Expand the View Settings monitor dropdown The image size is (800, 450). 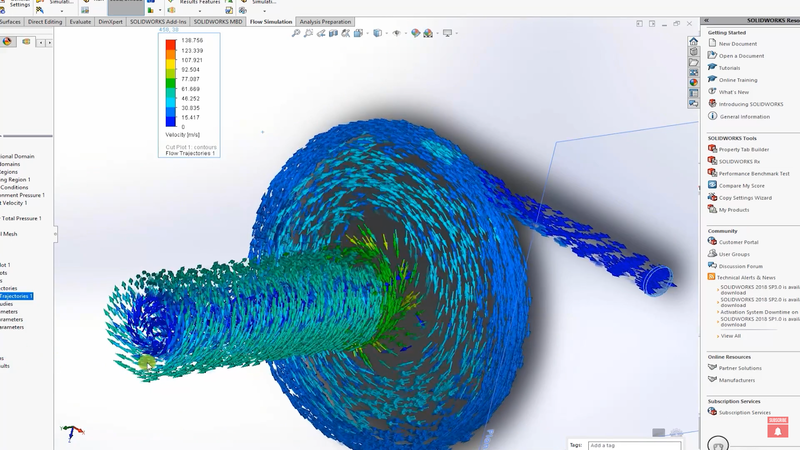456,33
